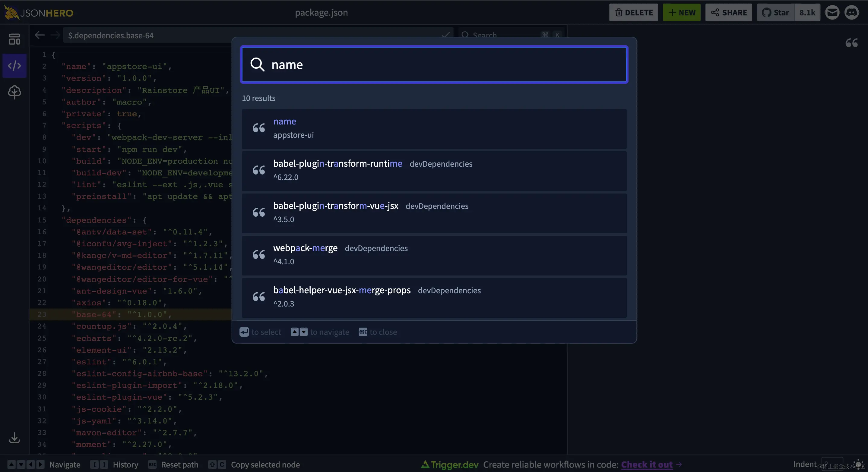The width and height of the screenshot is (868, 472).
Task: Click the quote icon beside name result
Action: (x=259, y=128)
